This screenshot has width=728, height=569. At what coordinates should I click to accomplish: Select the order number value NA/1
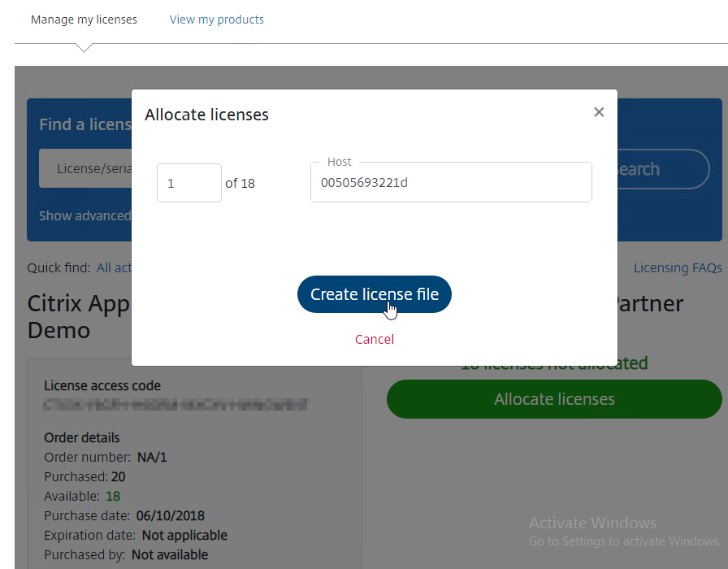(x=152, y=458)
